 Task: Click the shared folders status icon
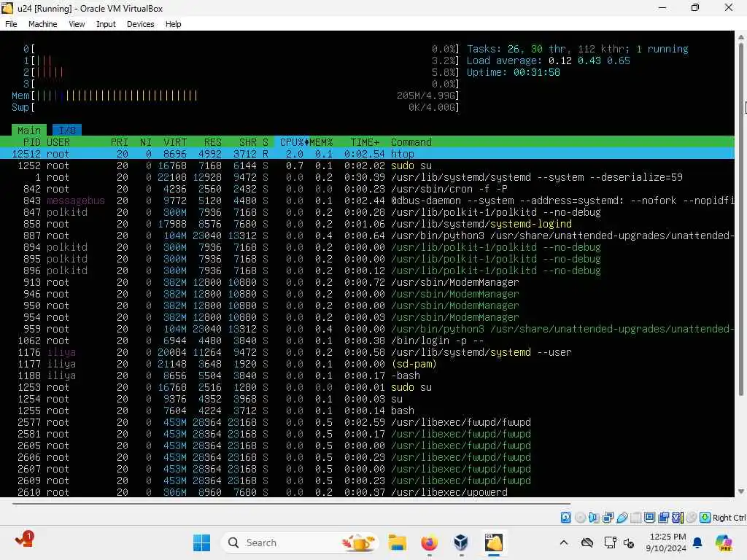click(635, 518)
